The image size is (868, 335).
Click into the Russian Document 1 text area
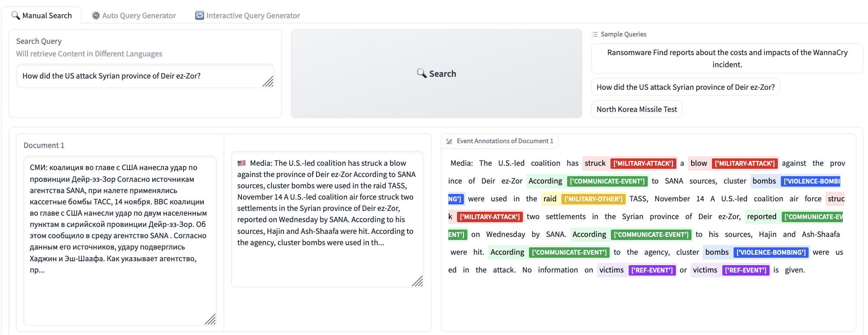(119, 239)
